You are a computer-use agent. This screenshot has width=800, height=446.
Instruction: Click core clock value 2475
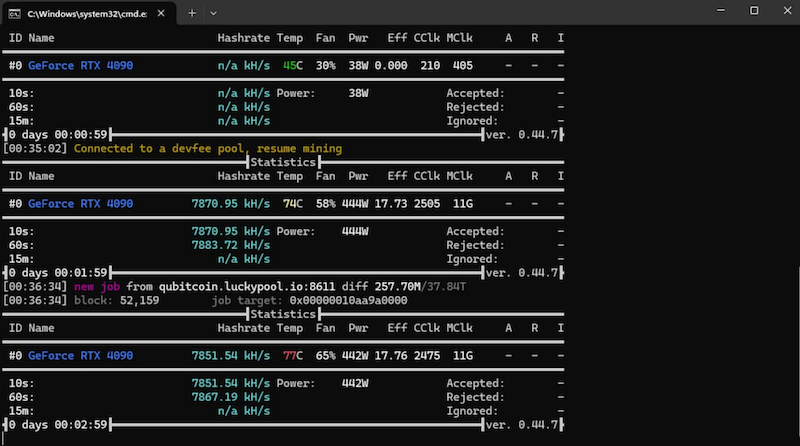click(427, 356)
